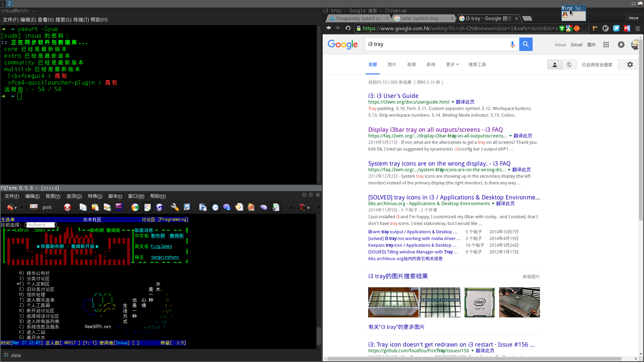Select private results person toggle
644x362 pixels.
coord(554,65)
